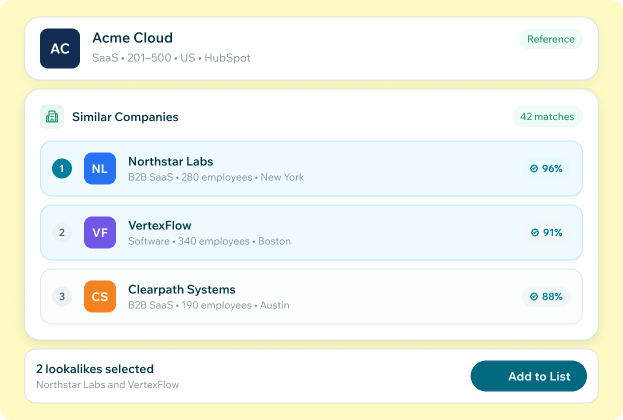Click the Similar Companies building icon
The image size is (623, 420).
52,116
